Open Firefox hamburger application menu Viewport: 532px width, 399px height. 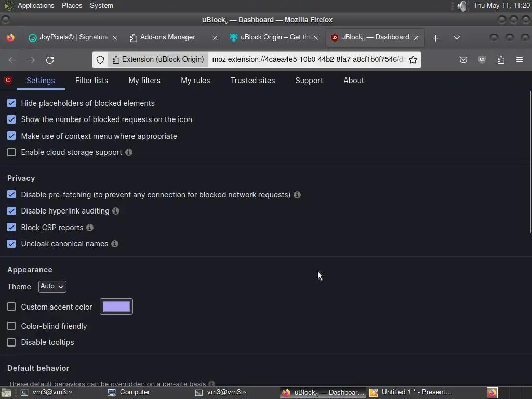tap(520, 60)
